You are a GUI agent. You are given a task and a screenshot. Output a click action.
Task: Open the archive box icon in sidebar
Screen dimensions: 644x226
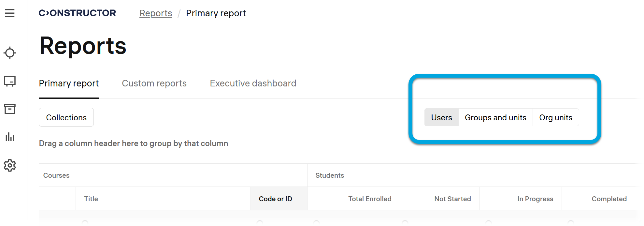[x=10, y=109]
